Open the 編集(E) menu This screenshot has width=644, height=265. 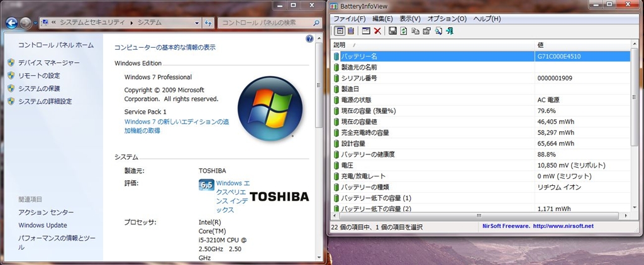click(382, 19)
